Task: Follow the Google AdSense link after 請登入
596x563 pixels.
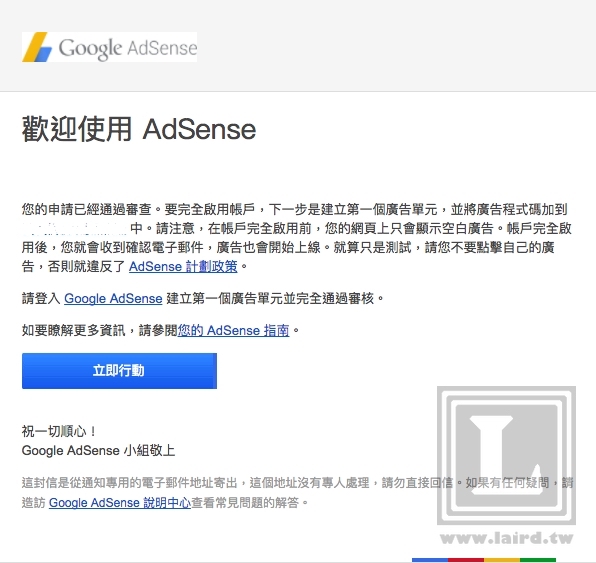Action: (x=113, y=298)
